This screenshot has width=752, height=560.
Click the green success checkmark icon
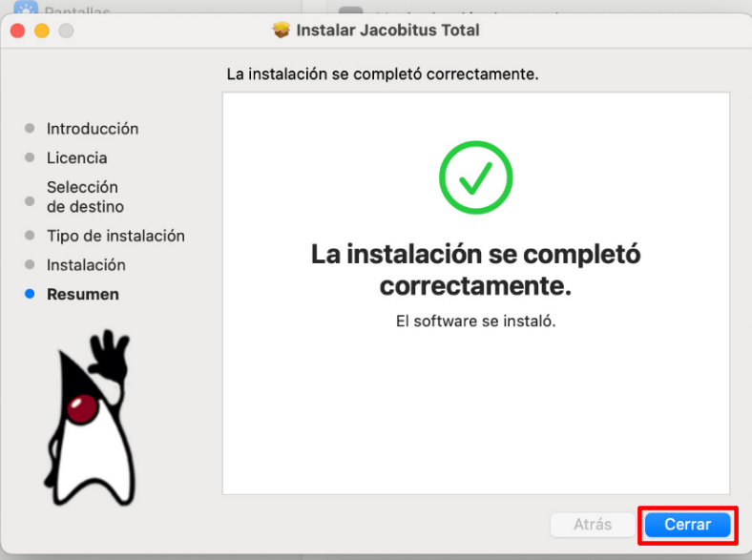pyautogui.click(x=475, y=176)
